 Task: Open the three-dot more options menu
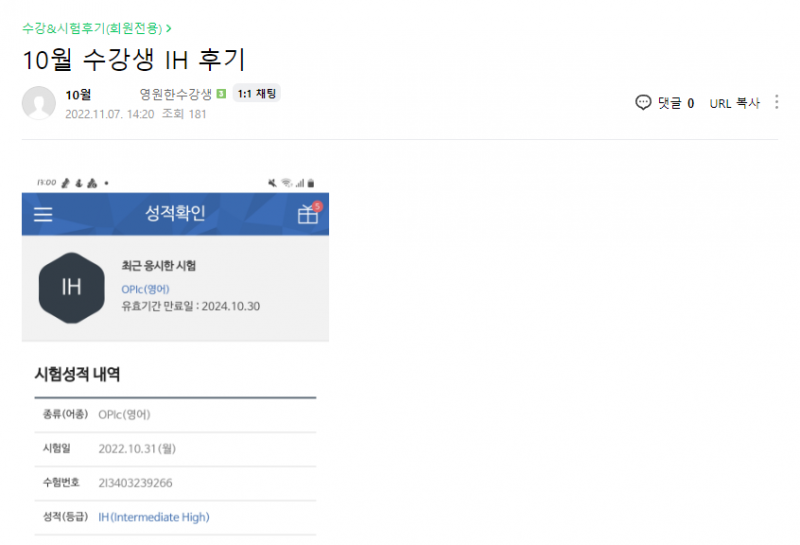[777, 102]
